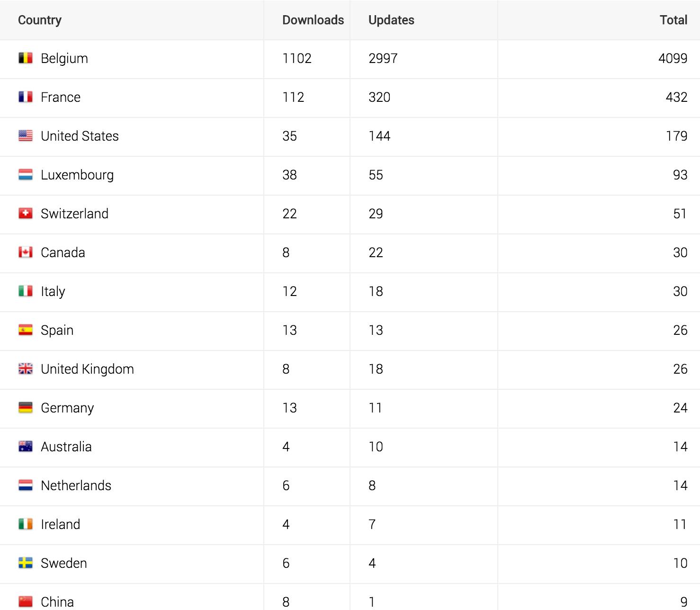Click Spain's updates cell
700x610 pixels.
pyautogui.click(x=376, y=330)
